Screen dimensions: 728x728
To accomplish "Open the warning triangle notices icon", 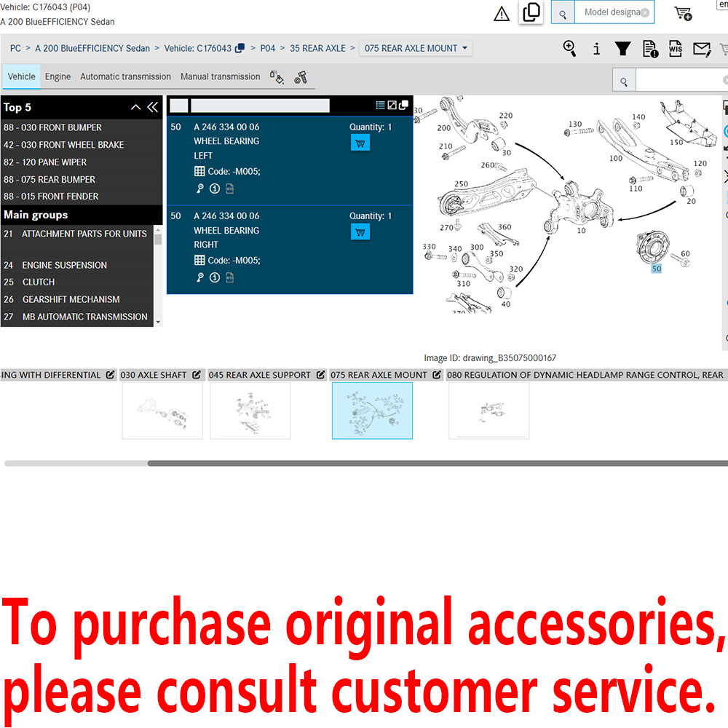I will click(502, 13).
